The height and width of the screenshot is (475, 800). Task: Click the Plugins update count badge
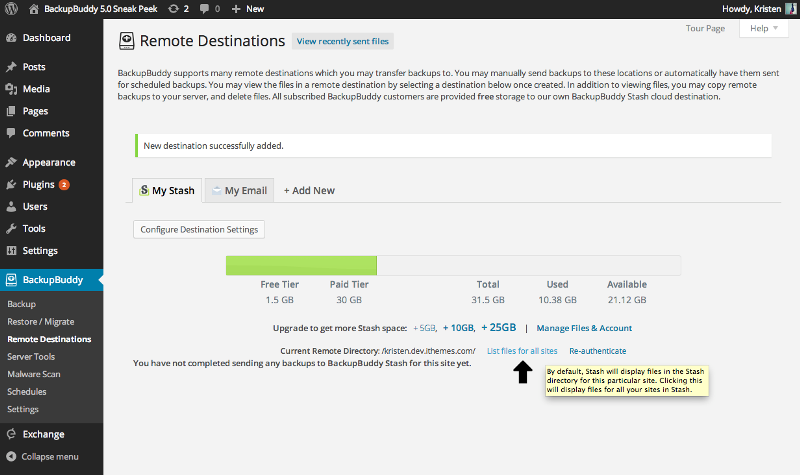tap(64, 185)
